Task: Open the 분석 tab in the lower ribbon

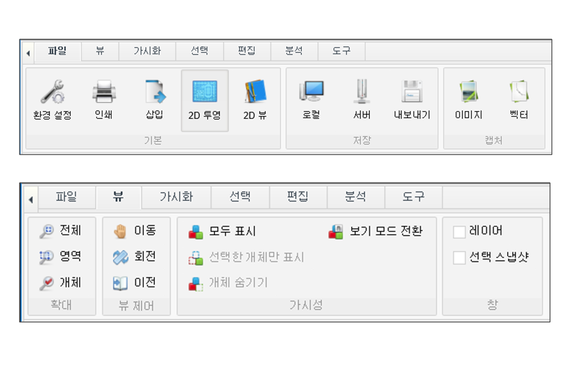Action: [355, 197]
